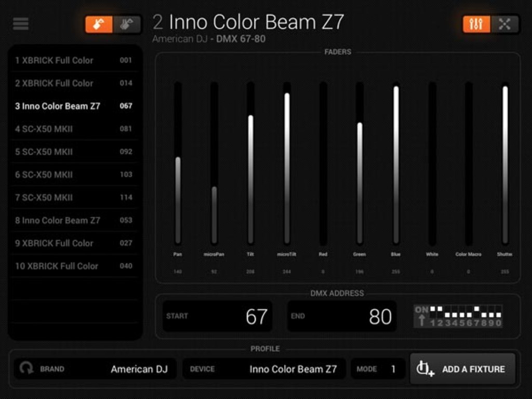Viewport: 532px width, 399px height.
Task: Click the brand refresh arrow icon
Action: pyautogui.click(x=26, y=369)
